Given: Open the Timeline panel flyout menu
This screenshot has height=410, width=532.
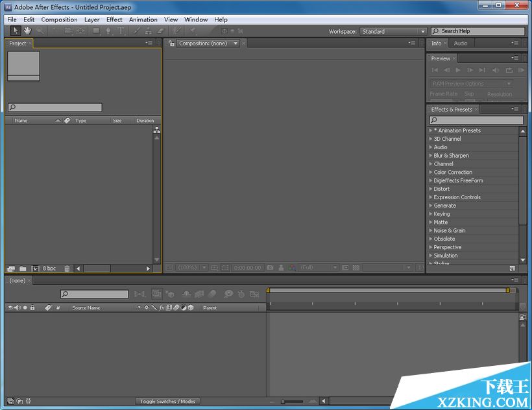Looking at the screenshot, I should coord(515,280).
